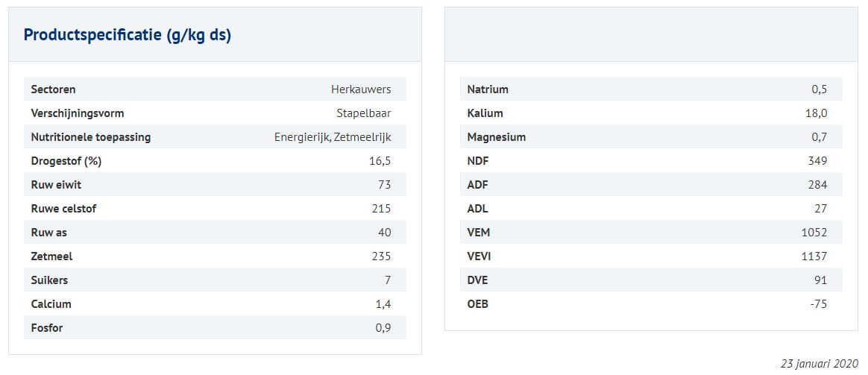Select the Fosfor row label
The width and height of the screenshot is (868, 375).
tap(47, 328)
